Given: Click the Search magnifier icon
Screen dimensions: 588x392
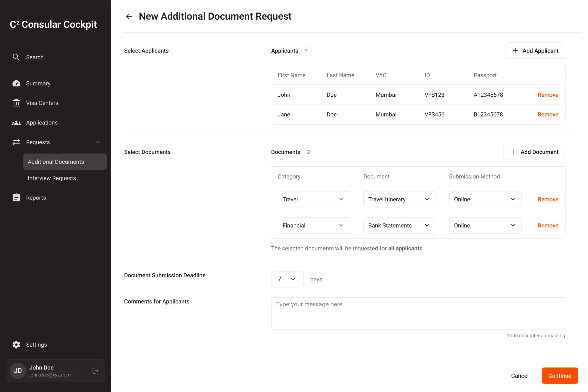Looking at the screenshot, I should click(x=16, y=57).
